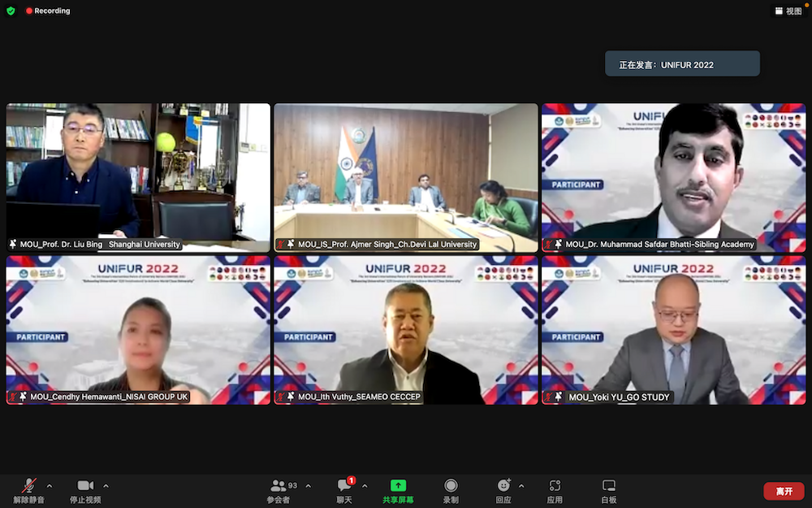The width and height of the screenshot is (812, 508).
Task: Click the label "MOU_Yoki YU_GO STUDY"
Action: 619,397
